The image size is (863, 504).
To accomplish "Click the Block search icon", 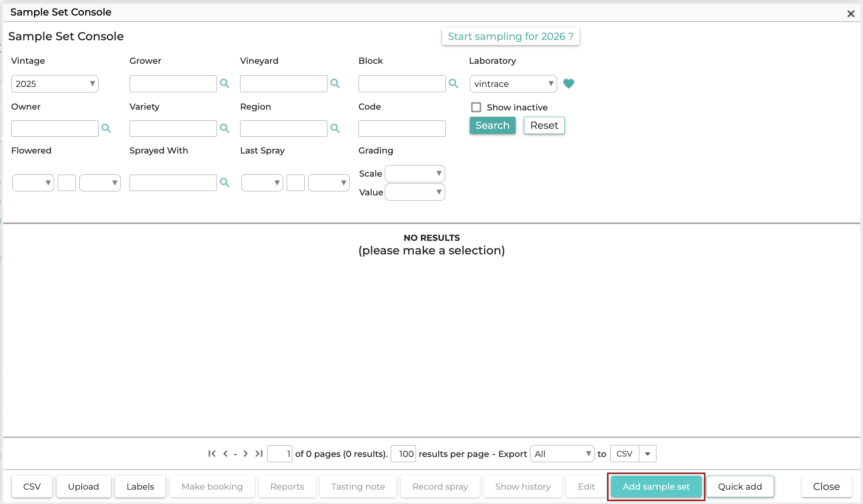I will click(x=454, y=84).
